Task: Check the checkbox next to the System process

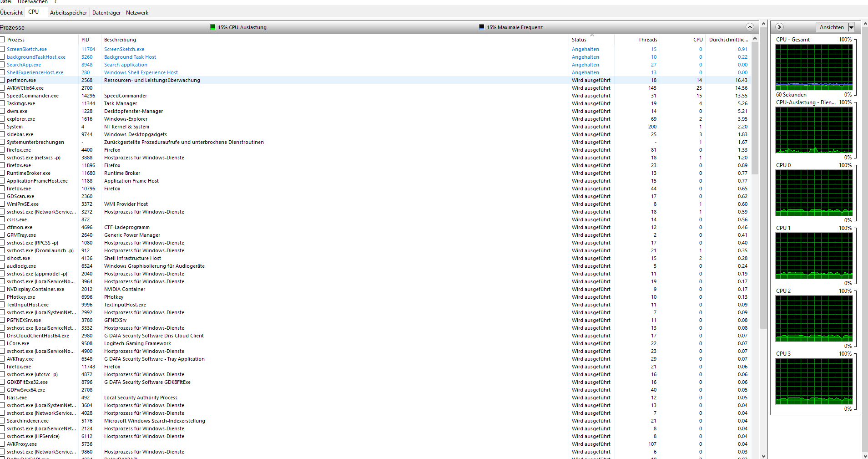Action: click(x=3, y=127)
